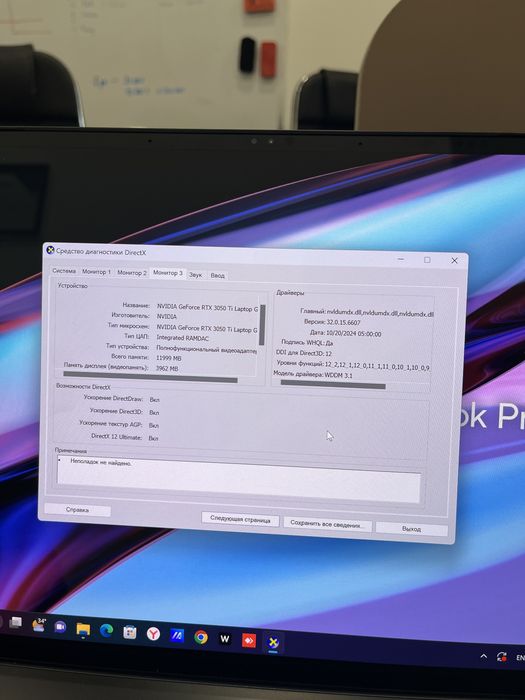The width and height of the screenshot is (525, 700).
Task: Expand the hidden system tray icons chevron
Action: click(483, 656)
